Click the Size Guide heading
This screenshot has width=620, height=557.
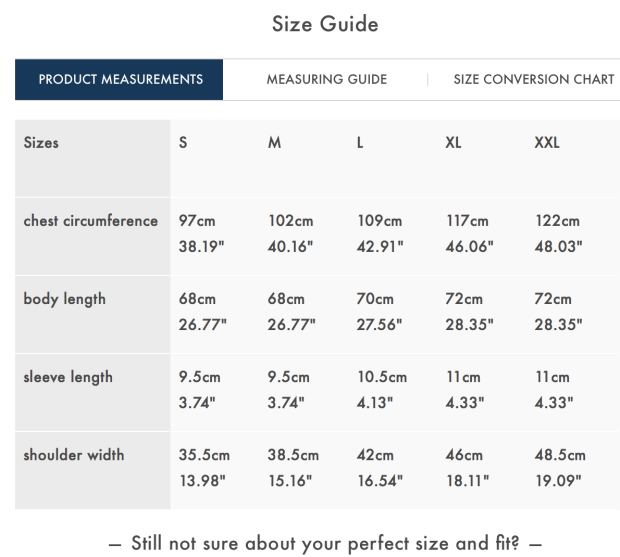[x=325, y=24]
